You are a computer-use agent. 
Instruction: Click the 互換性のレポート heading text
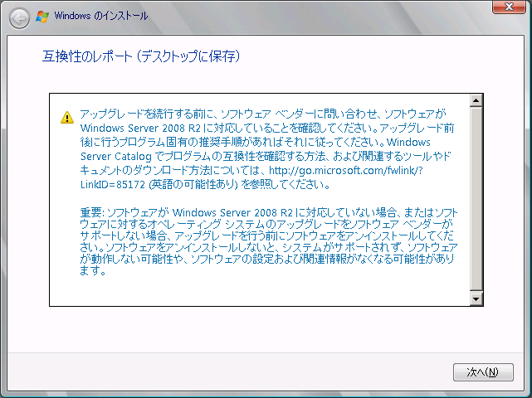pyautogui.click(x=141, y=56)
